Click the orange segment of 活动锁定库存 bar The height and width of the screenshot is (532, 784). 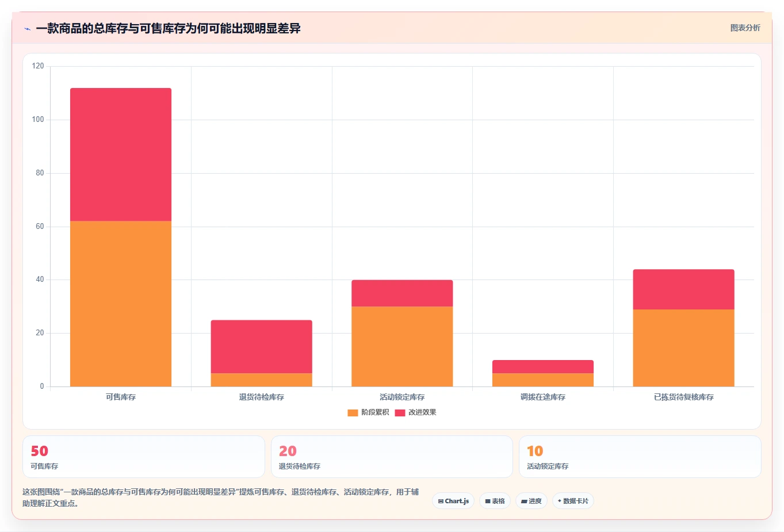[402, 346]
